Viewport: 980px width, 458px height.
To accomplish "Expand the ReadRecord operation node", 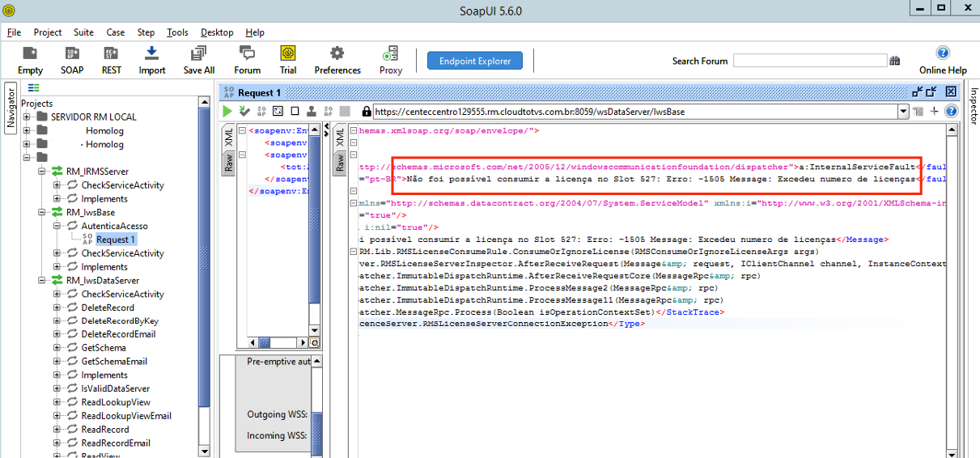I will [x=57, y=430].
